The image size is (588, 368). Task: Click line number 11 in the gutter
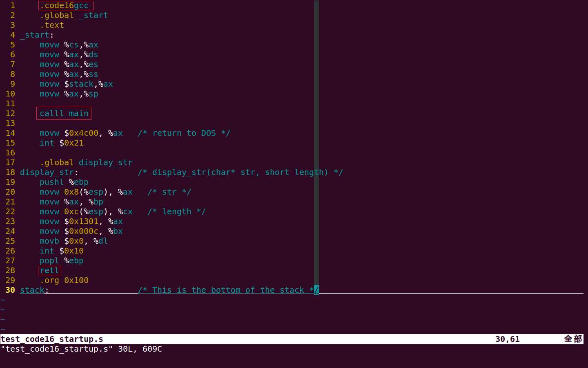(10, 103)
